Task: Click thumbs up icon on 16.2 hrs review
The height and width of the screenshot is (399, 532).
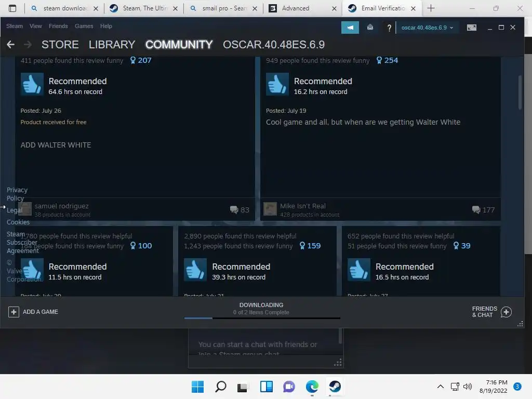Action: pos(277,84)
